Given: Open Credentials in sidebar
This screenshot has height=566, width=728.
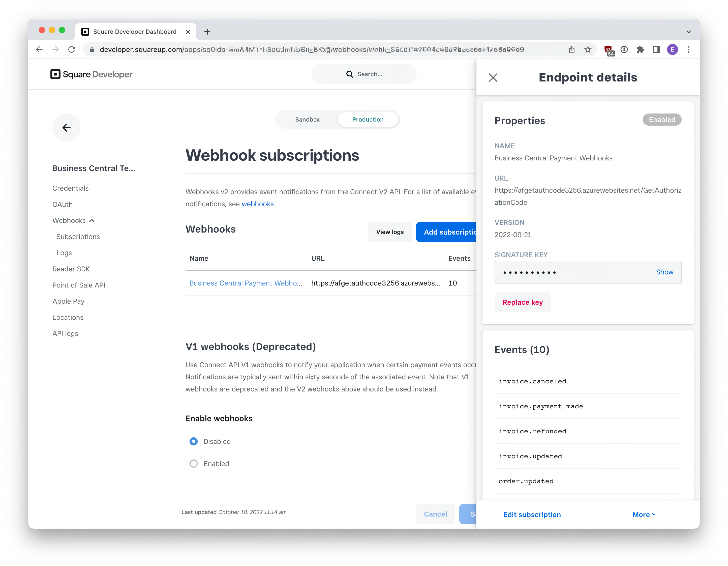Looking at the screenshot, I should [x=70, y=188].
